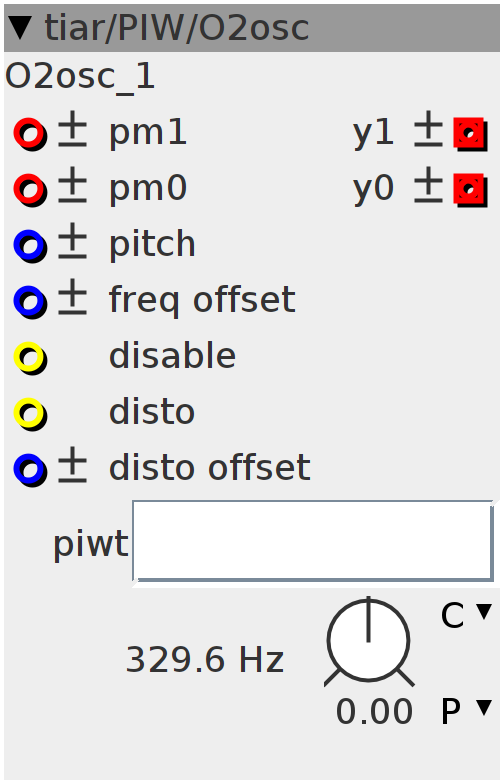Viewport: 504px width, 784px height.
Task: Click the blue pitch inlet port
Action: pyautogui.click(x=30, y=246)
